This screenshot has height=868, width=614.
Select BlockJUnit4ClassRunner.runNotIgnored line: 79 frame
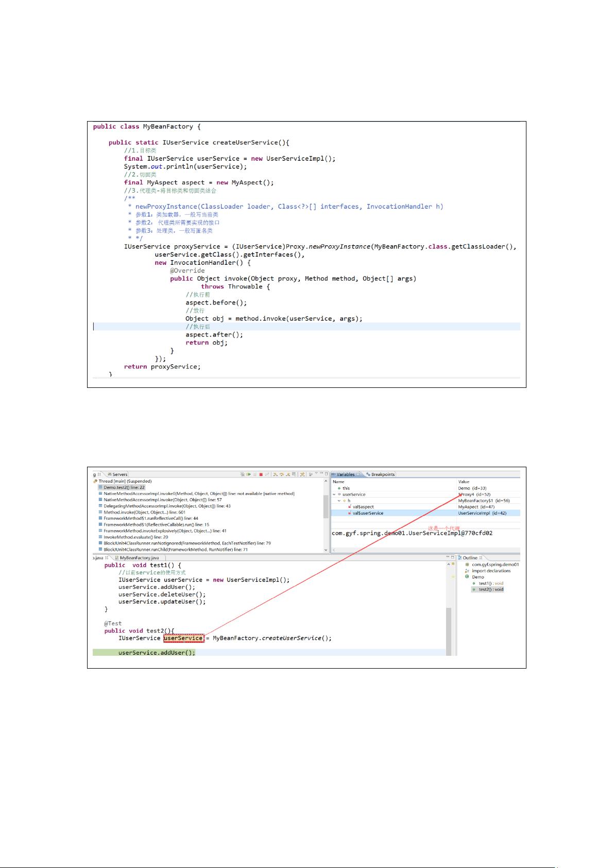click(185, 543)
